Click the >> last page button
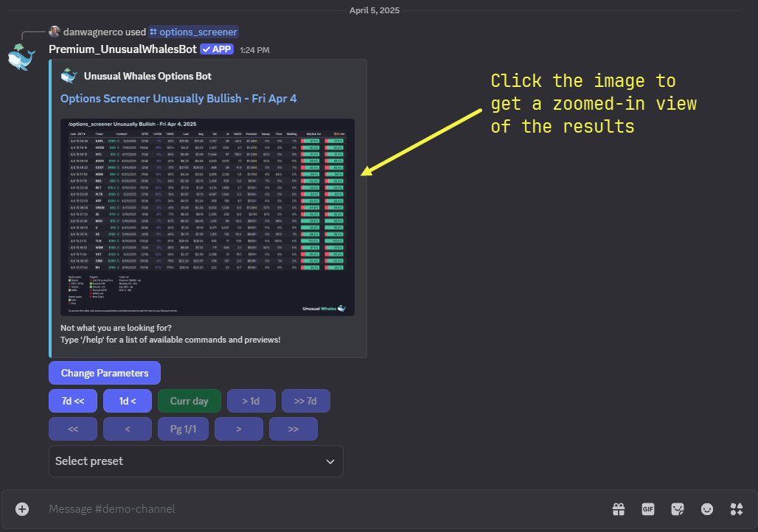This screenshot has height=532, width=758. [x=293, y=429]
